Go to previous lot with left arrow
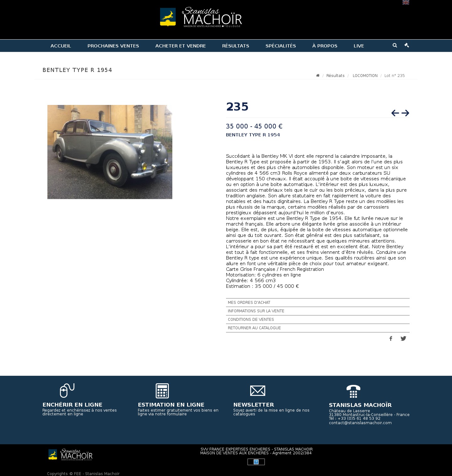 point(395,113)
